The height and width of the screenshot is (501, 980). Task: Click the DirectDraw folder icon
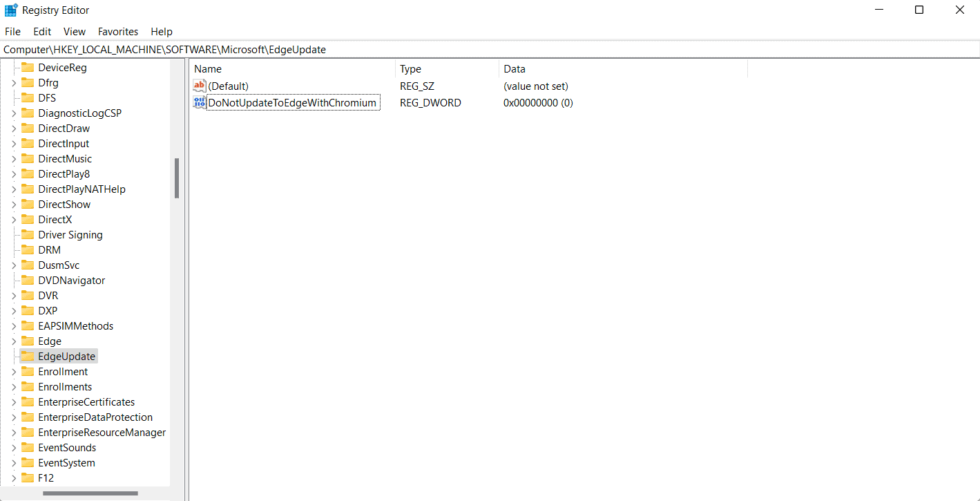pyautogui.click(x=28, y=129)
